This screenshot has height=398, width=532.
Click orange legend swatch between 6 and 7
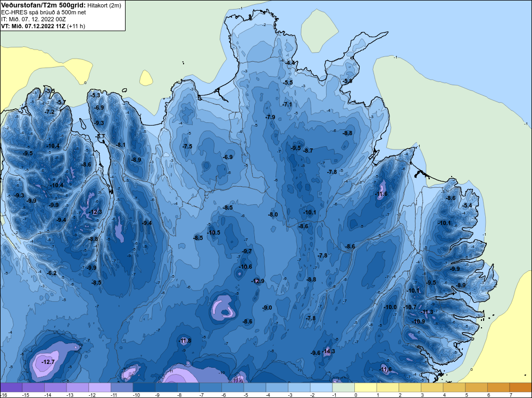click(x=499, y=387)
